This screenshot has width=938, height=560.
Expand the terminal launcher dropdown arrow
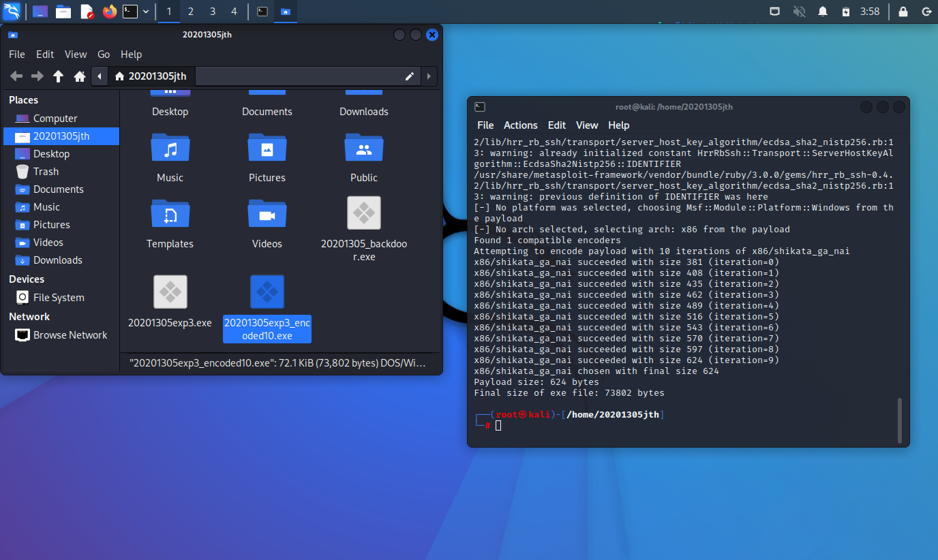pyautogui.click(x=146, y=12)
